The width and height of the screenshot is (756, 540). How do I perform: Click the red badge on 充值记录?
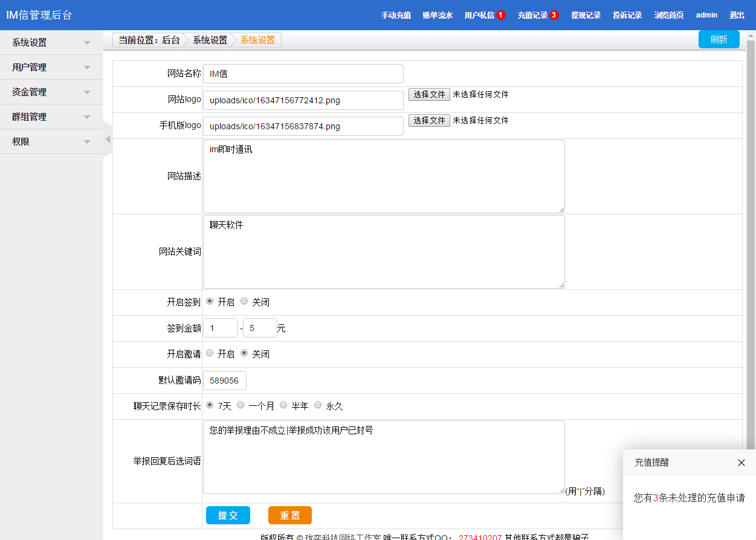pos(554,15)
